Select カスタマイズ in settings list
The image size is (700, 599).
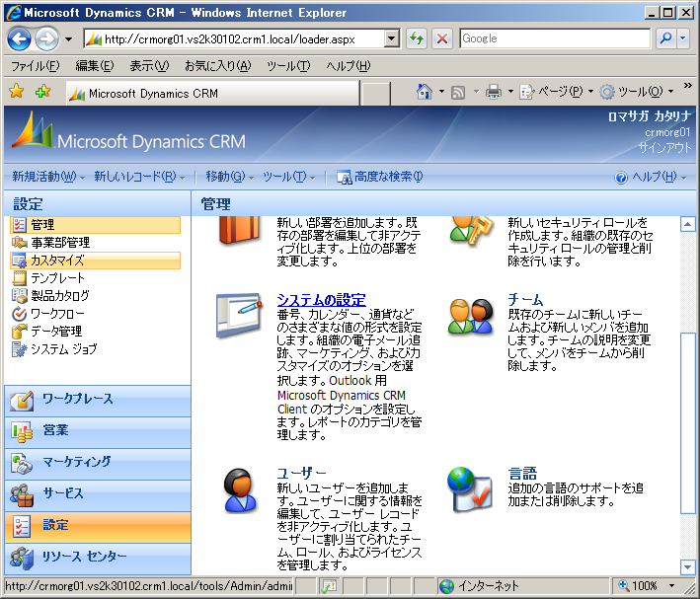(x=95, y=261)
